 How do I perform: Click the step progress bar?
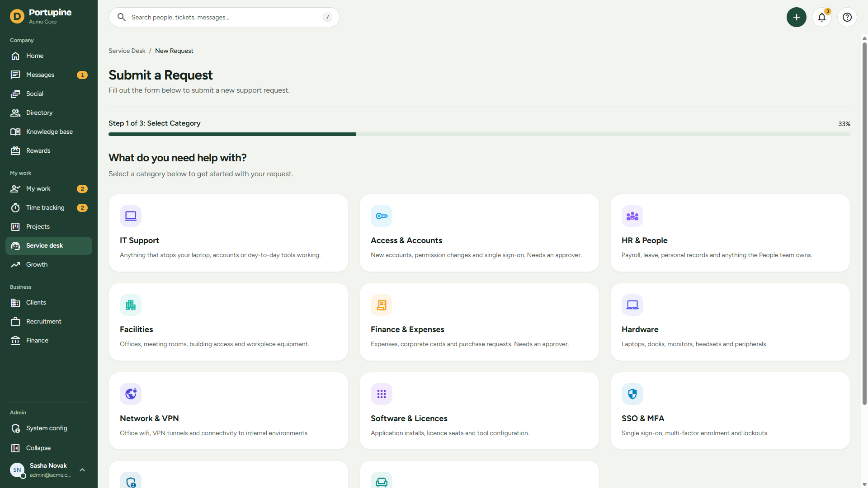pos(479,134)
